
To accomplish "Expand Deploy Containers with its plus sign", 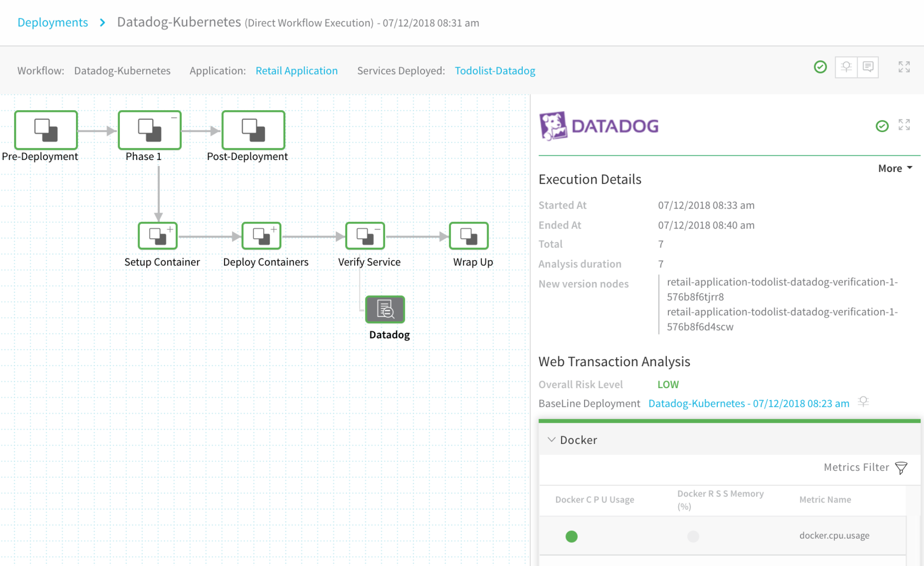I will click(274, 229).
